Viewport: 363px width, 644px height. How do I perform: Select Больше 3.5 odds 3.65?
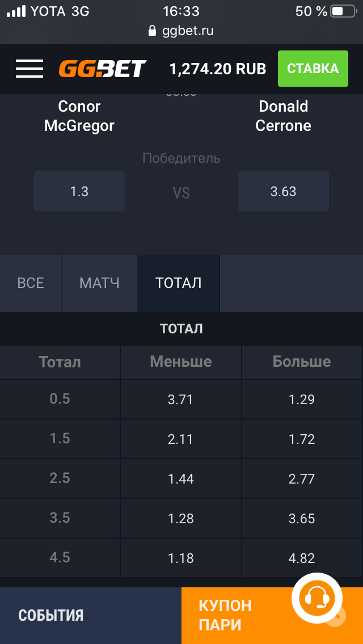(x=302, y=518)
